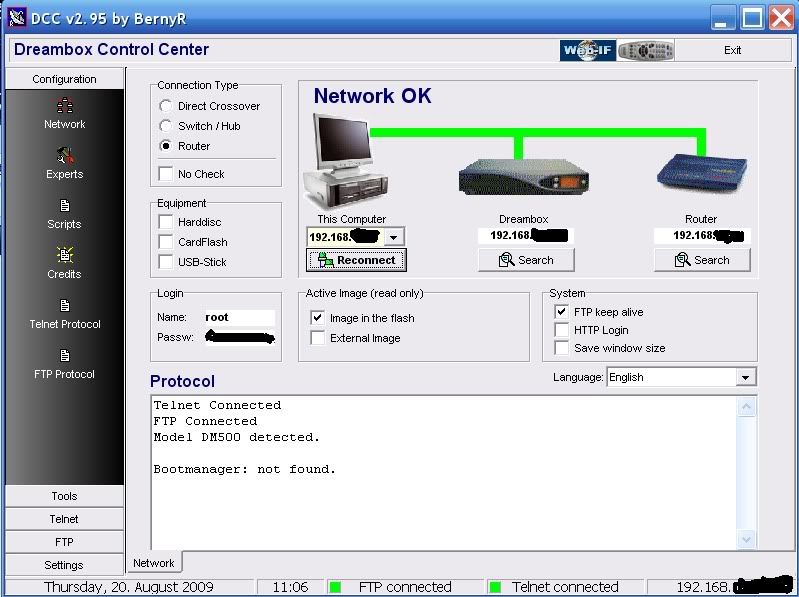Click the Router IP address field
This screenshot has width=799, height=597.
coord(702,235)
